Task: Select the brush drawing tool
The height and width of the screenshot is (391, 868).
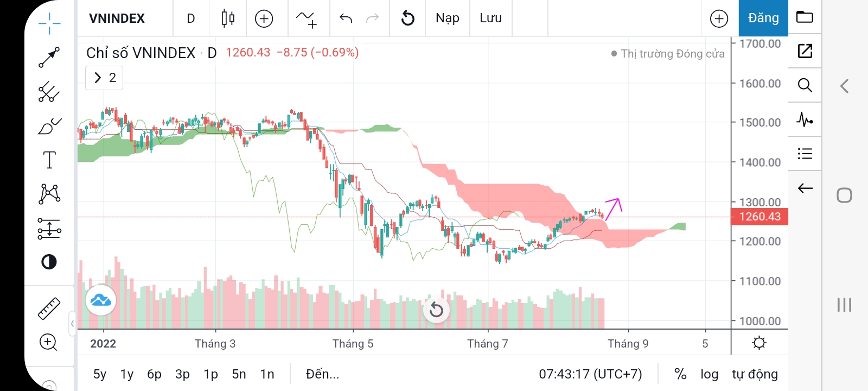Action: 49,127
